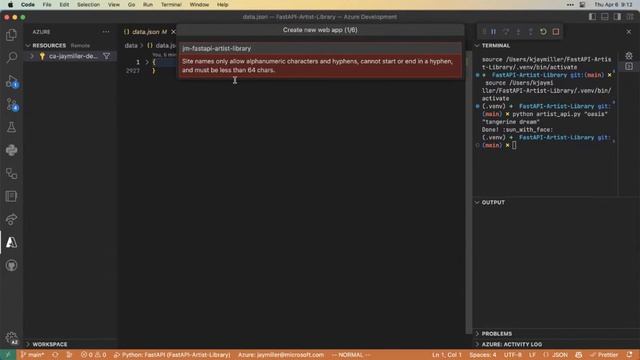Viewport: 640px width, 360px height.
Task: Click Ln 1, Col 1 cursor position
Action: pyautogui.click(x=447, y=355)
